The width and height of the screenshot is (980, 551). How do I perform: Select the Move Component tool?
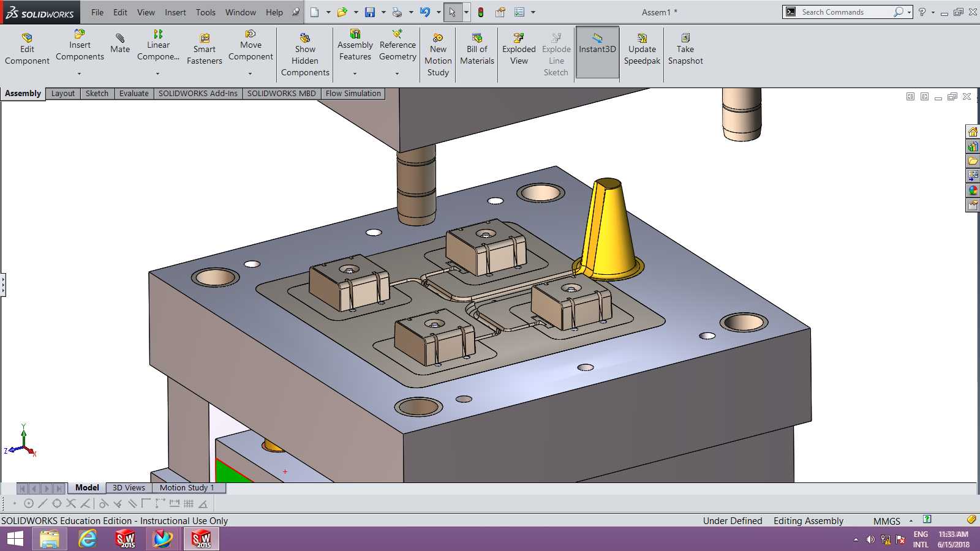click(x=251, y=45)
